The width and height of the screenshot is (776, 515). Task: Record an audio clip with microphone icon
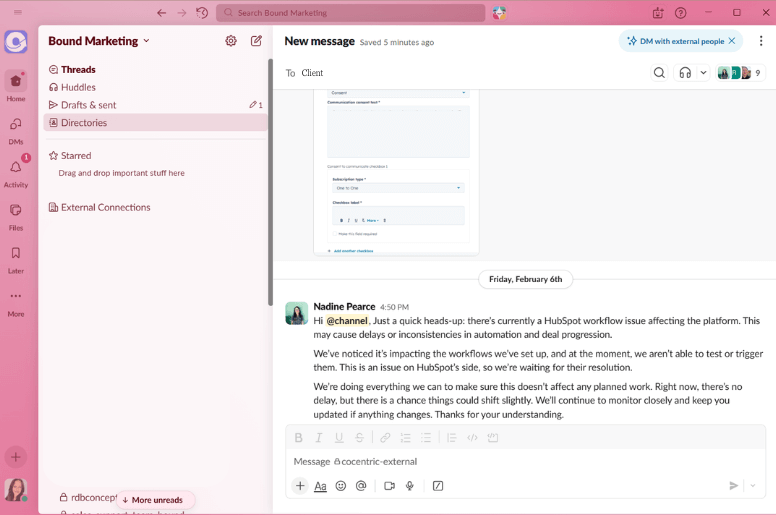coord(410,486)
